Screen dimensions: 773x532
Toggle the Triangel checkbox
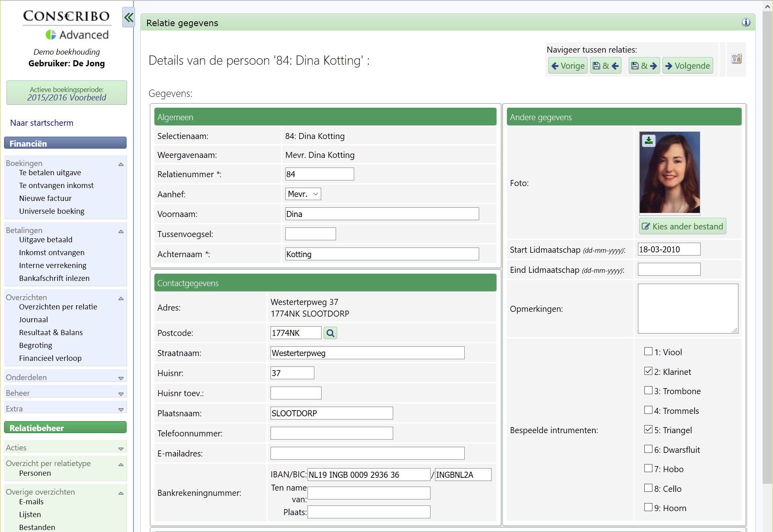coord(648,430)
